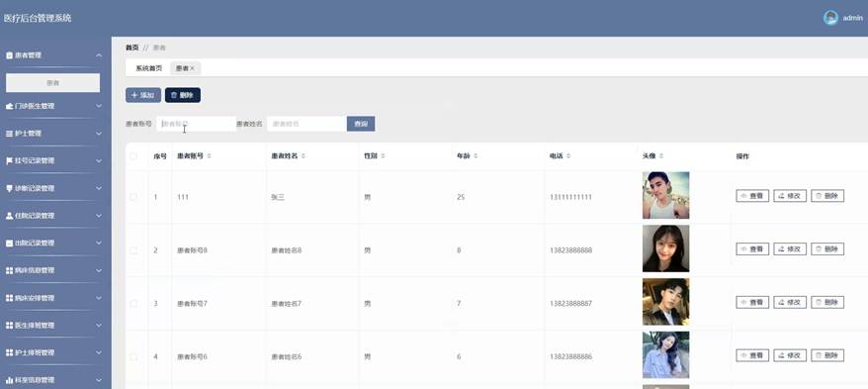
Task: Collapse the 患者管理 menu chevron
Action: (99, 55)
